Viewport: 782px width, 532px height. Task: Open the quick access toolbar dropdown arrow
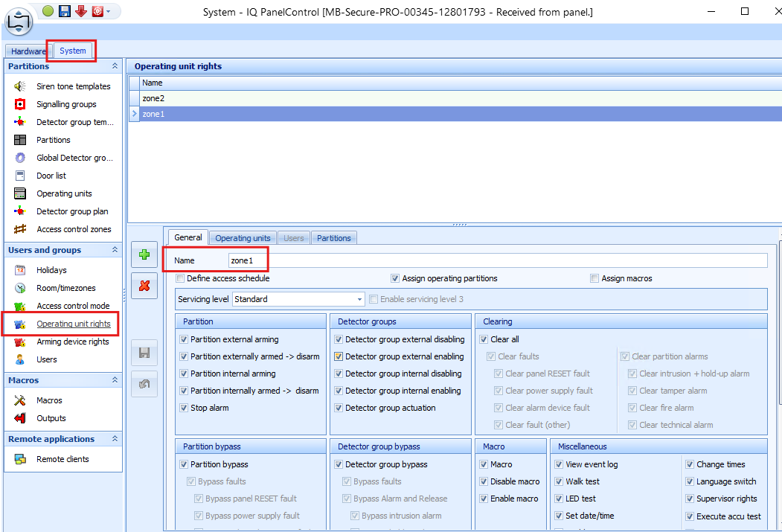tap(109, 11)
